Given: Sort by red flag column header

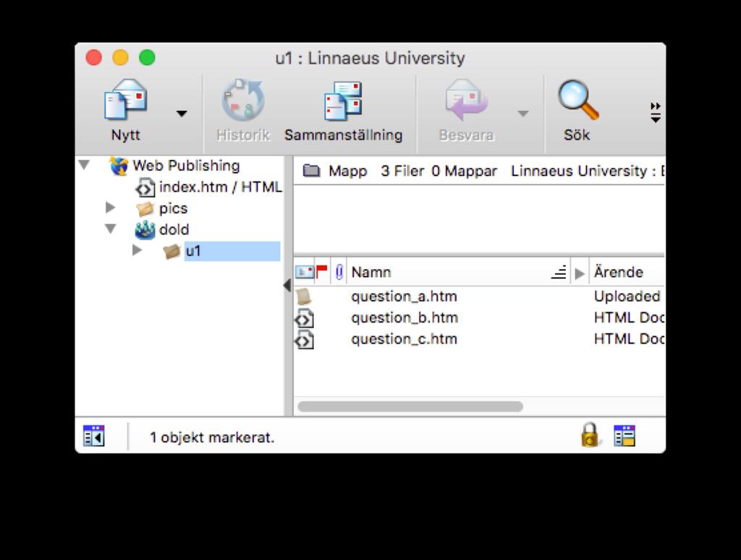Looking at the screenshot, I should pyautogui.click(x=322, y=272).
